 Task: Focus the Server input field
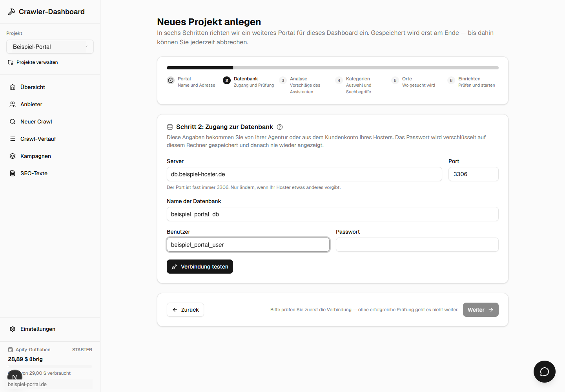coord(304,174)
